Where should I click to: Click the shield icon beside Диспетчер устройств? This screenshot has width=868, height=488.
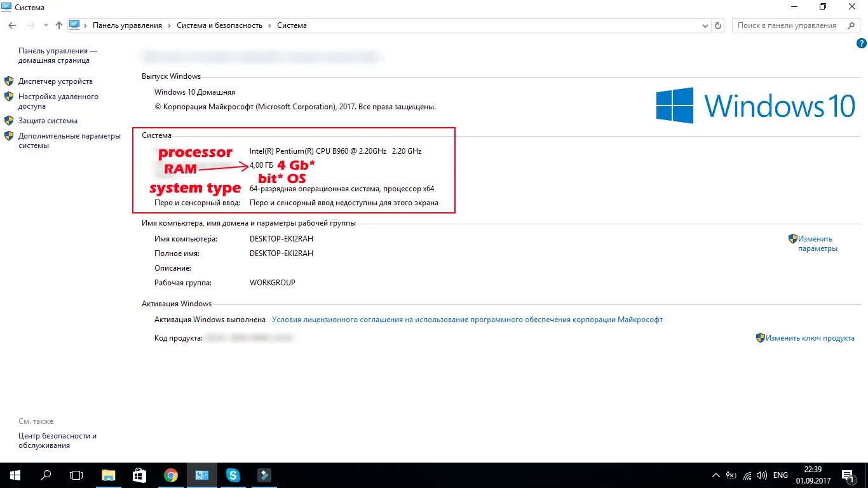[9, 81]
